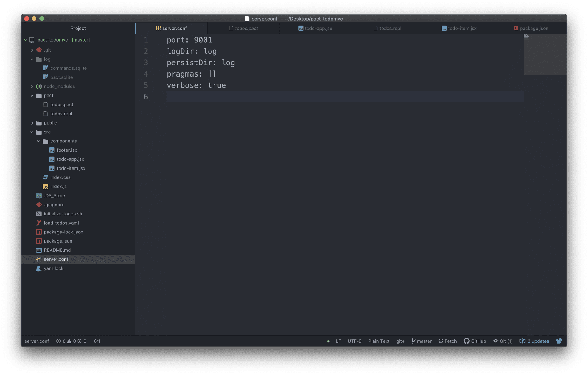Open README.md in the tree
Screen dimensions: 588x375
[x=57, y=250]
